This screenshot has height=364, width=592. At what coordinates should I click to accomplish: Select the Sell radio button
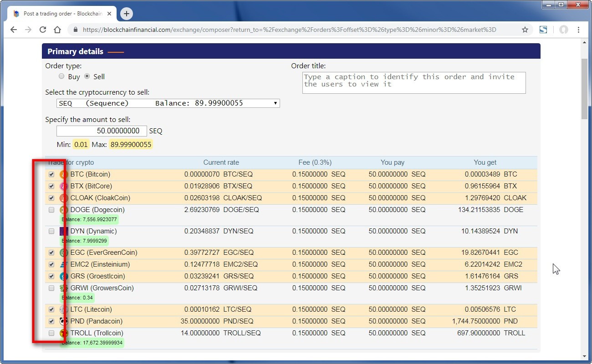(x=87, y=76)
